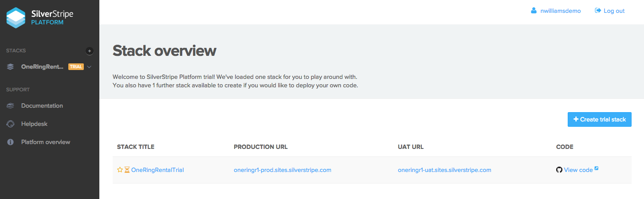Click Create trial stack button
644x199 pixels.
pos(600,119)
